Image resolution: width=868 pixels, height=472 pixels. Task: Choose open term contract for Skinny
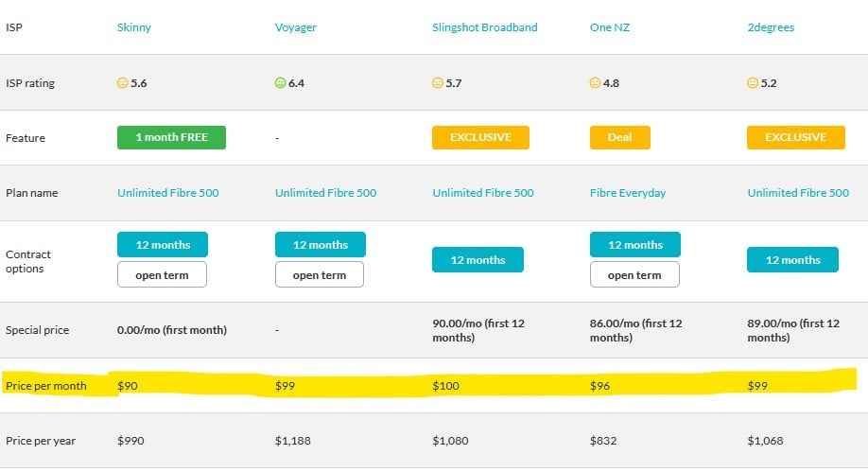[162, 275]
